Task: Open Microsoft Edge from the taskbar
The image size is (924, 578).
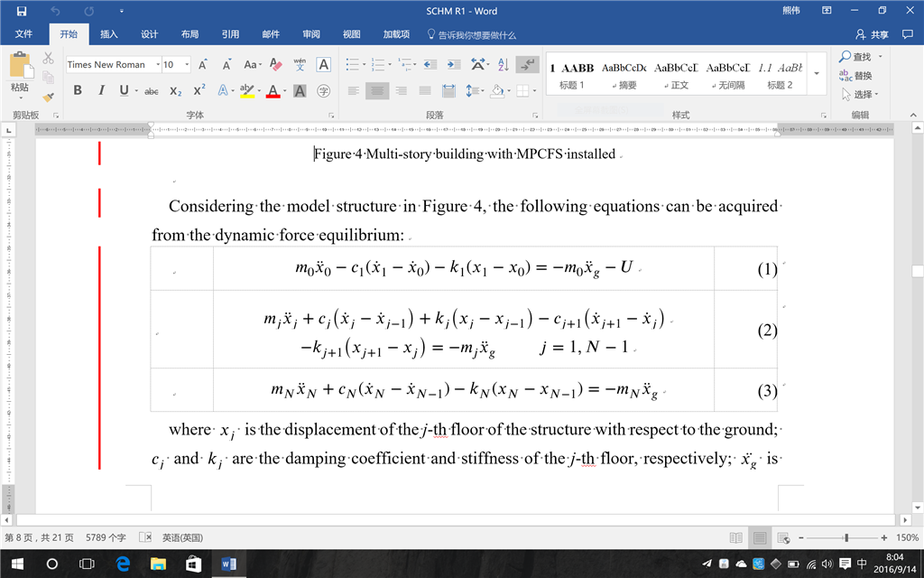Action: [x=123, y=564]
